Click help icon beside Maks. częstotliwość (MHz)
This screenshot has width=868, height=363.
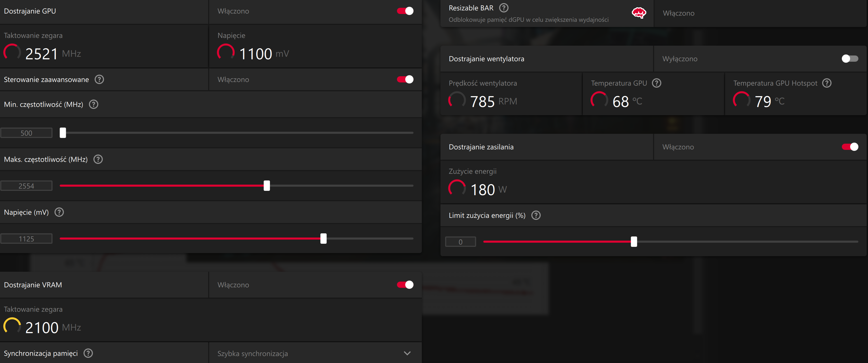click(98, 159)
